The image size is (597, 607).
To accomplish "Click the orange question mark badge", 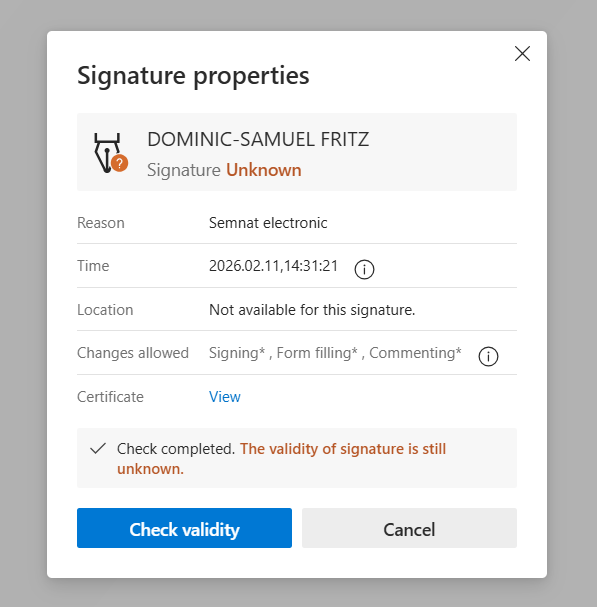I will 120,163.
